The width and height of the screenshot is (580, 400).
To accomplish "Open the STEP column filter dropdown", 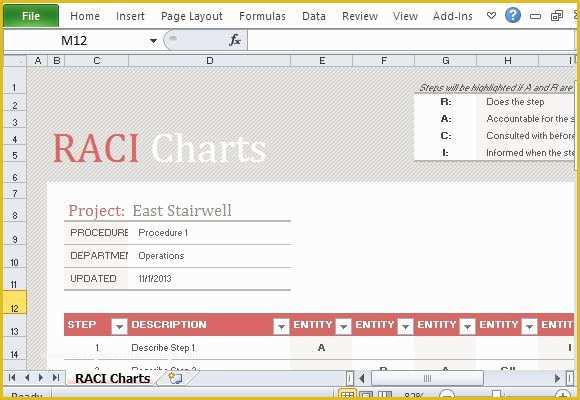I will click(x=119, y=326).
